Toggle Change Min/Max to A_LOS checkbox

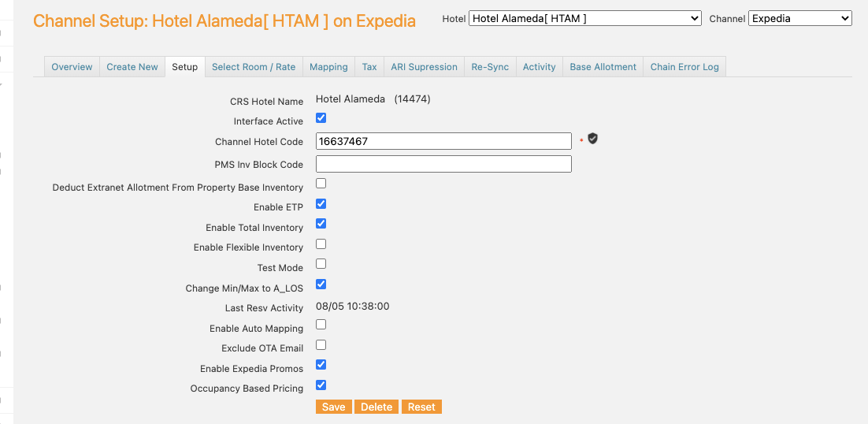(321, 284)
